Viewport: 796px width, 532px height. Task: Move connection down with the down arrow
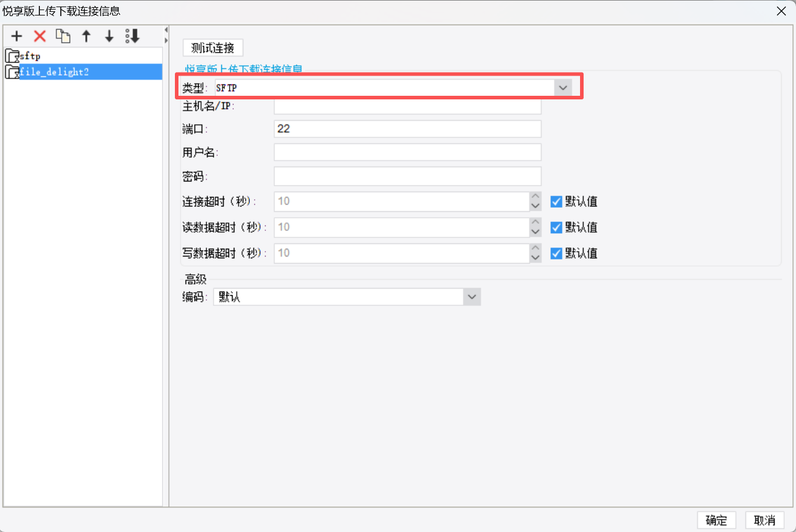109,36
